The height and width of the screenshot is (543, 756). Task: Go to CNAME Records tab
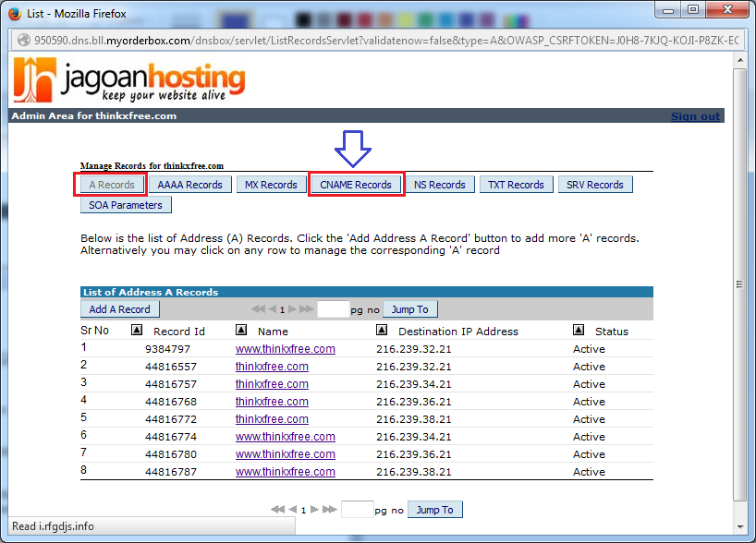(x=356, y=185)
